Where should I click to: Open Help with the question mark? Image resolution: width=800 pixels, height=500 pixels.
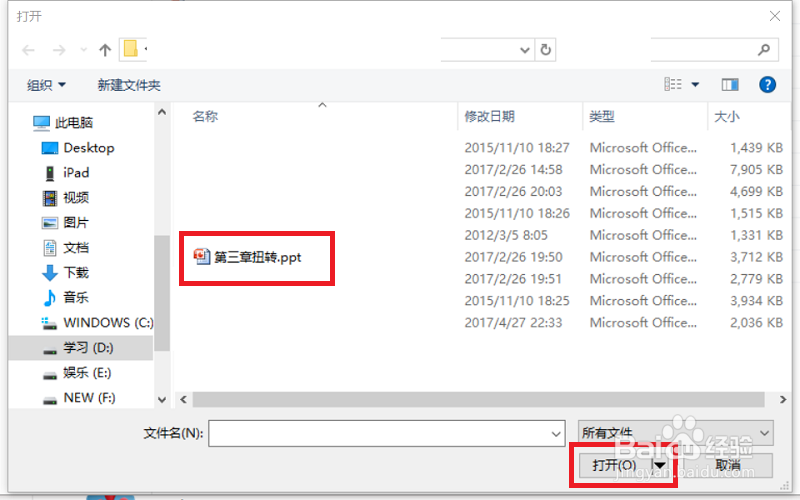767,84
